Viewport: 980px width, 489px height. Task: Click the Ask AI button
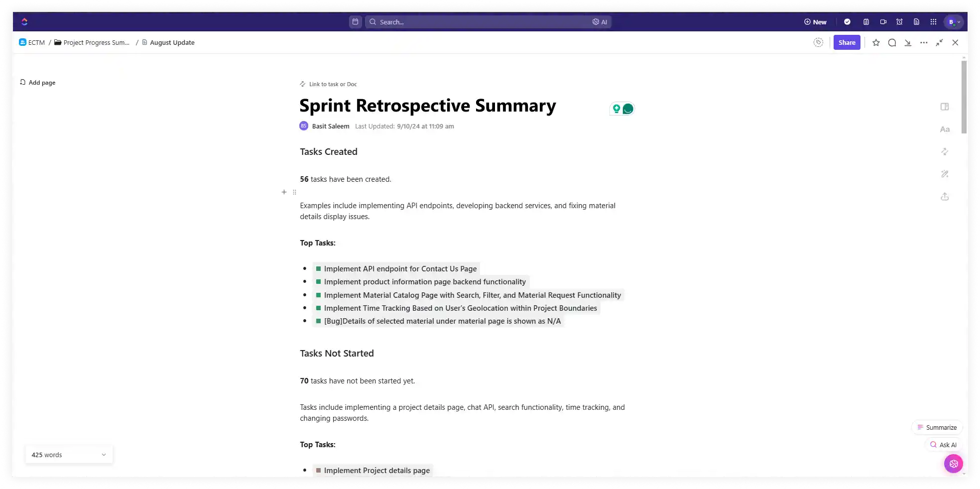click(x=943, y=445)
